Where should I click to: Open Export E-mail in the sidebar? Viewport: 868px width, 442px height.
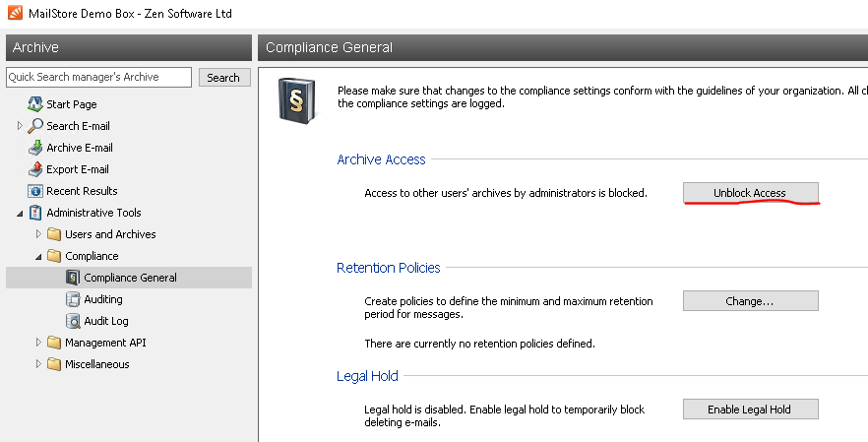pyautogui.click(x=78, y=169)
